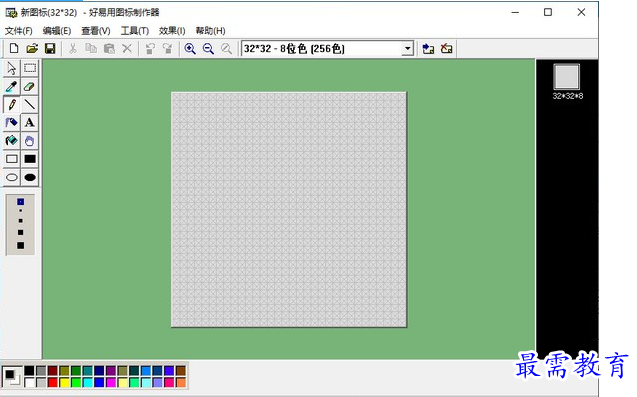Select the second brush size dot
Screen dimensions: 637x397
(21, 211)
